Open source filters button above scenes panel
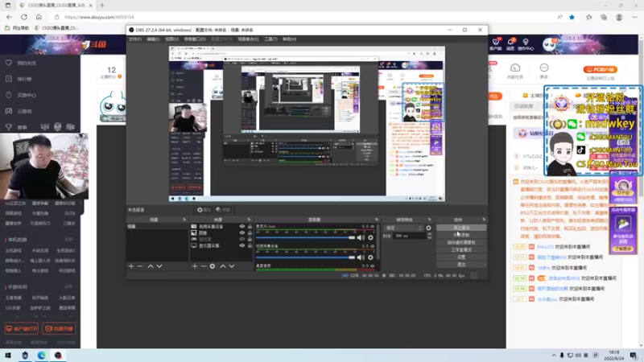The height and width of the screenshot is (362, 644). (223, 210)
